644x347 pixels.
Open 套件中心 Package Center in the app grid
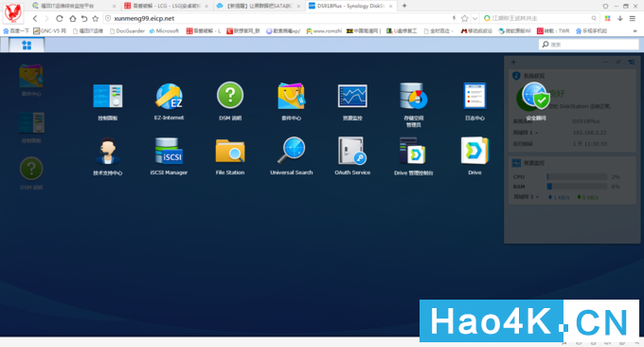[x=291, y=96]
